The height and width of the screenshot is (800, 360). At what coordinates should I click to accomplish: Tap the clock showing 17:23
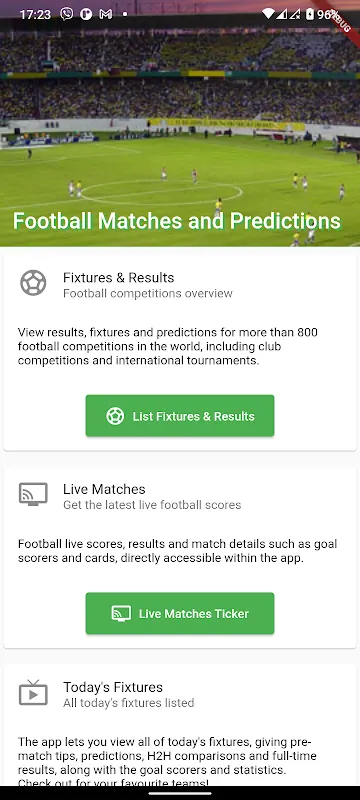coord(35,15)
